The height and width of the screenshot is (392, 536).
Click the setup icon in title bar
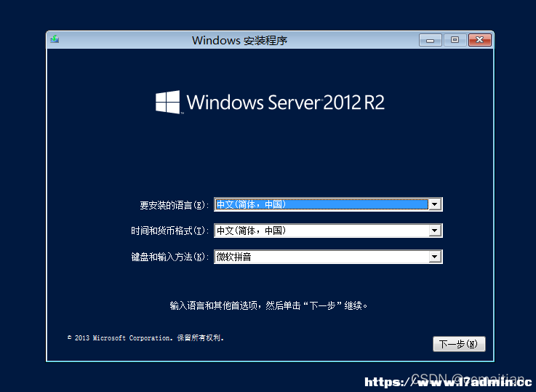click(55, 39)
